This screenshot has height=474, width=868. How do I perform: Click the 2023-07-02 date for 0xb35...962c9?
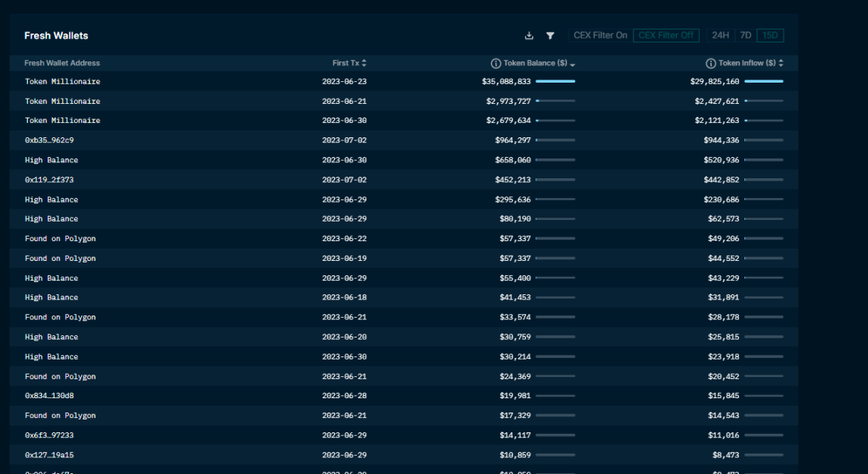[x=344, y=140]
